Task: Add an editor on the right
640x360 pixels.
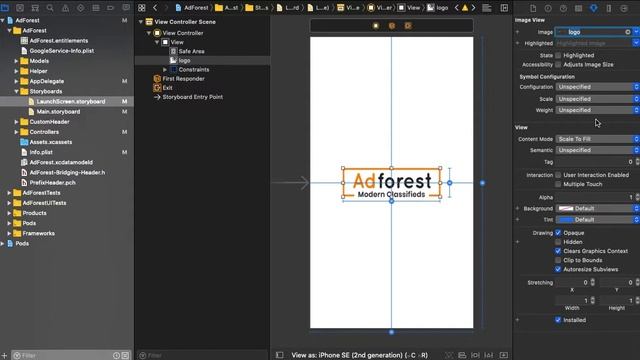Action: (504, 8)
